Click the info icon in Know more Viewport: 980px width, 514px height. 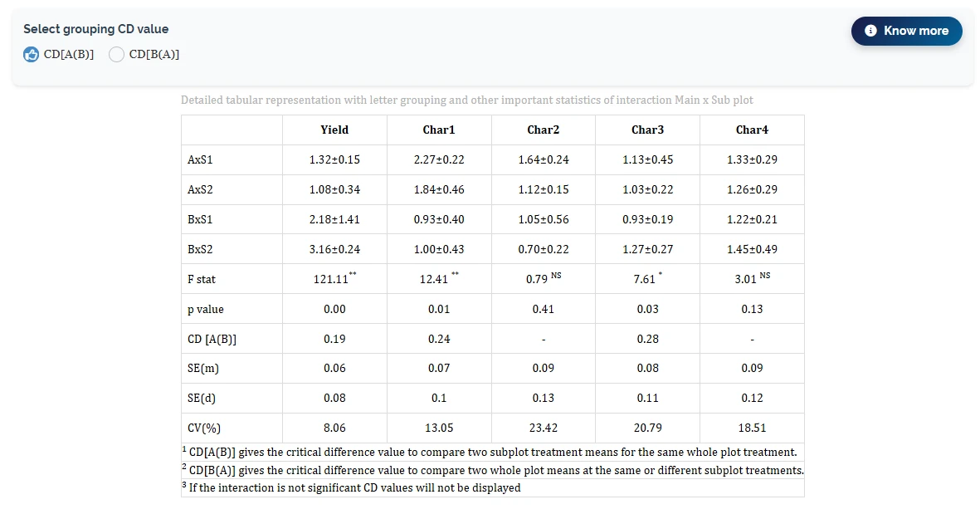870,31
